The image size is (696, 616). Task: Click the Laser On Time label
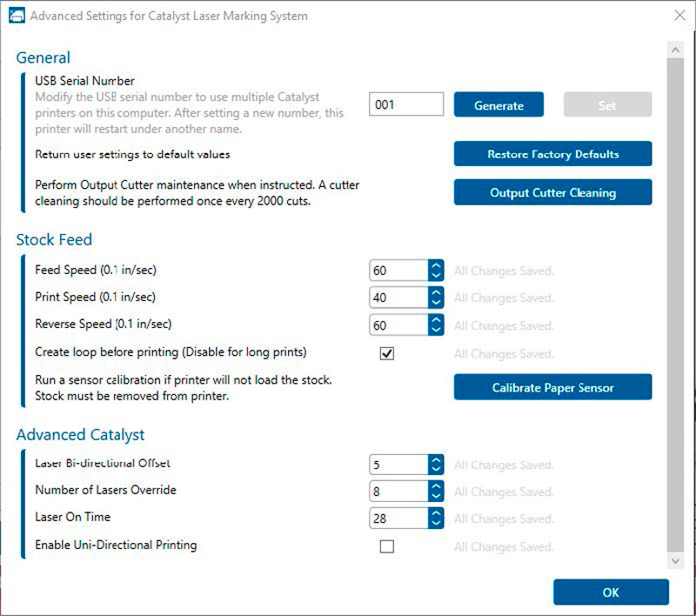click(x=73, y=517)
